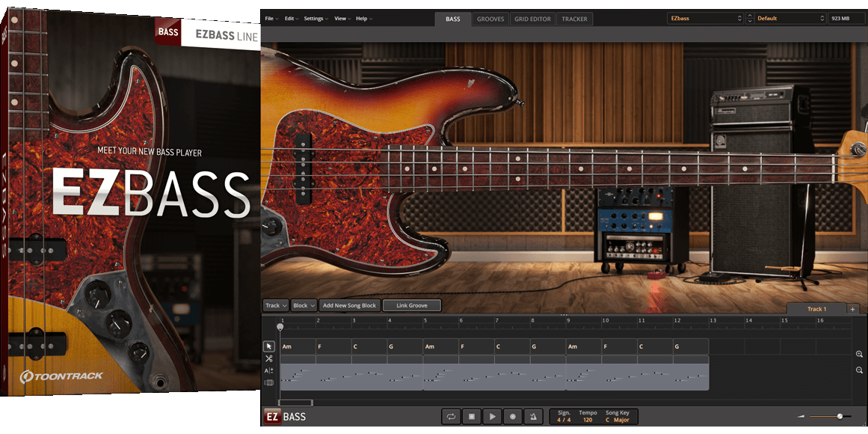Select the Am chord block at bar 5
The width and height of the screenshot is (868, 434).
pyautogui.click(x=441, y=347)
